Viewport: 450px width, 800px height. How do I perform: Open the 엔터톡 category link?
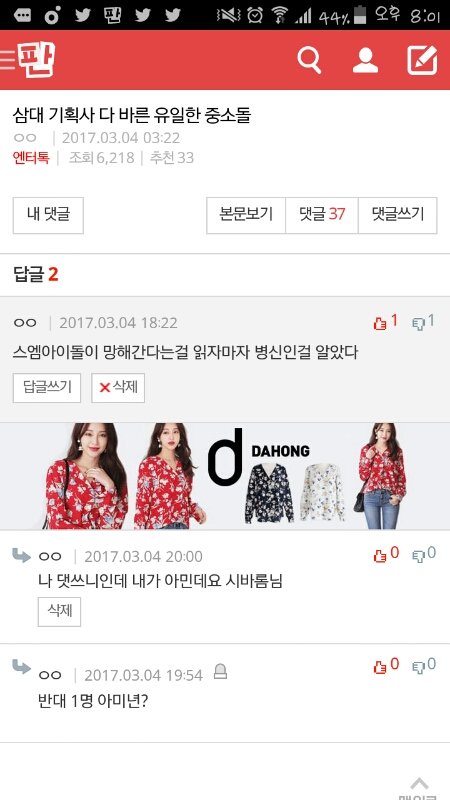click(31, 158)
